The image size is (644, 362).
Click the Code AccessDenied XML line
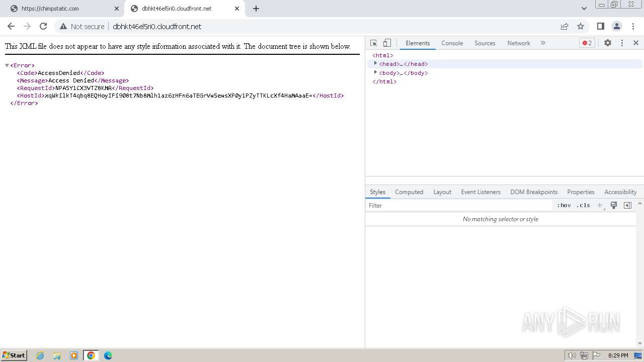point(60,73)
